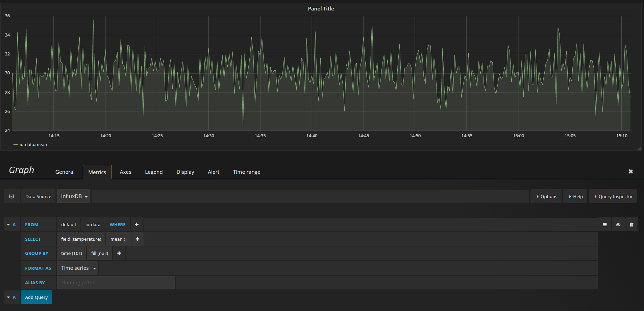Switch to the Axes tab
Viewport: 644px width, 311px height.
(125, 172)
